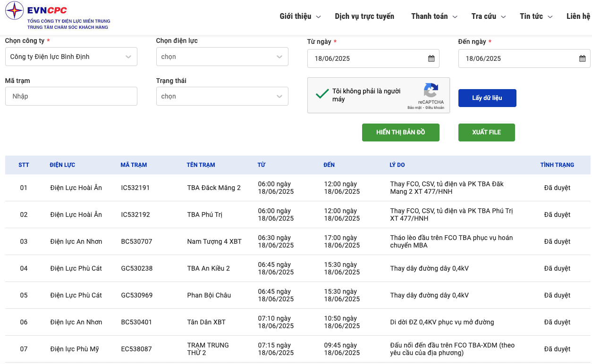This screenshot has height=364, width=592.
Task: Open the Đến ngày calendar icon
Action: (x=582, y=58)
